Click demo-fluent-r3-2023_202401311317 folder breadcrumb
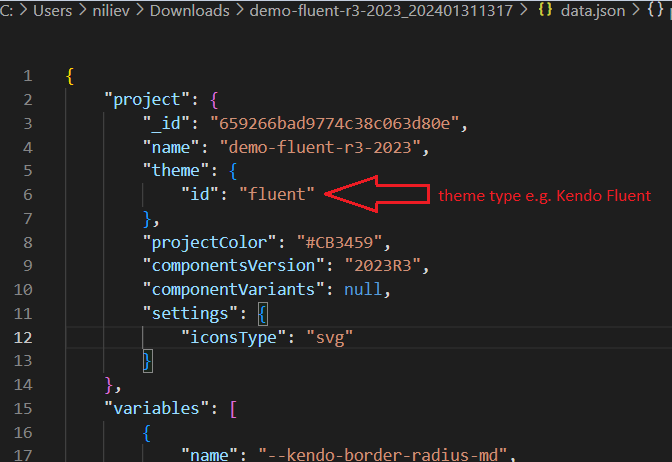The image size is (672, 462). point(381,10)
